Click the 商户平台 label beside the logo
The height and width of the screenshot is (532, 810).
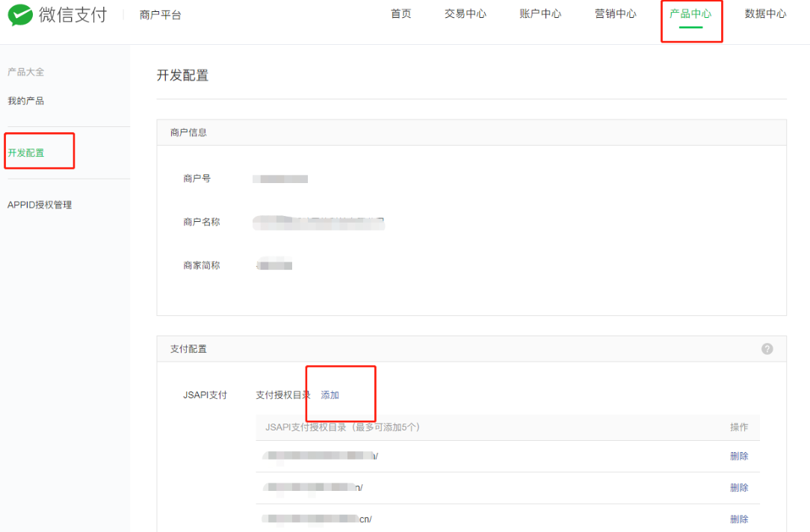pyautogui.click(x=160, y=15)
